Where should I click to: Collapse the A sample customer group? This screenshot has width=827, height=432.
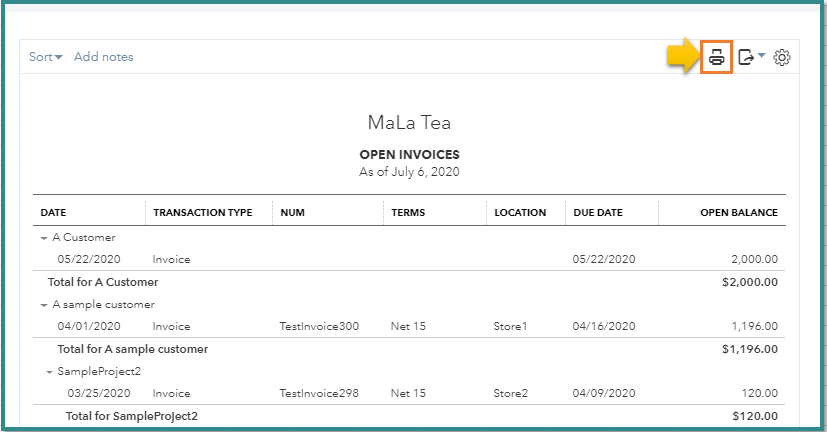[x=44, y=305]
